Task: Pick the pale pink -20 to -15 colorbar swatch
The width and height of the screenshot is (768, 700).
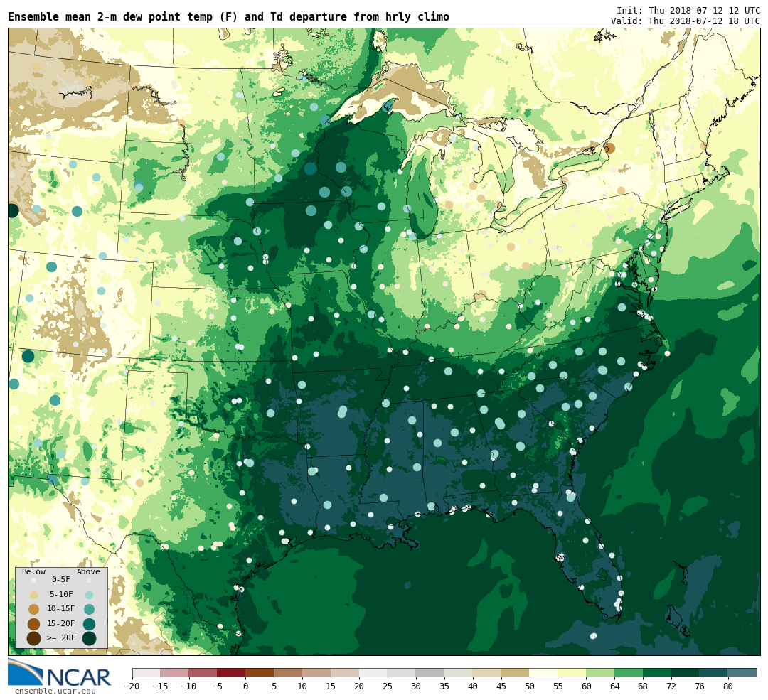Action: pos(146,672)
